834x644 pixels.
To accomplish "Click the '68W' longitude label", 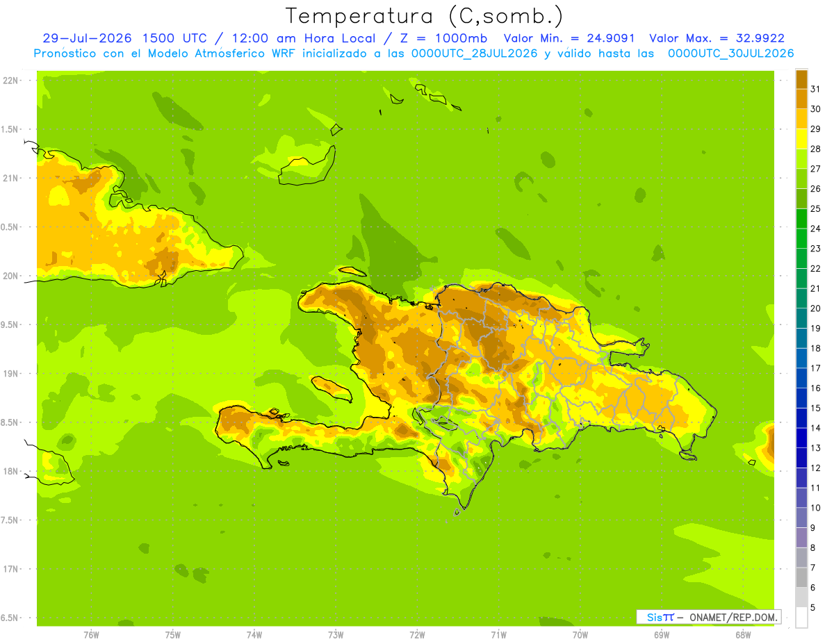I will [743, 634].
